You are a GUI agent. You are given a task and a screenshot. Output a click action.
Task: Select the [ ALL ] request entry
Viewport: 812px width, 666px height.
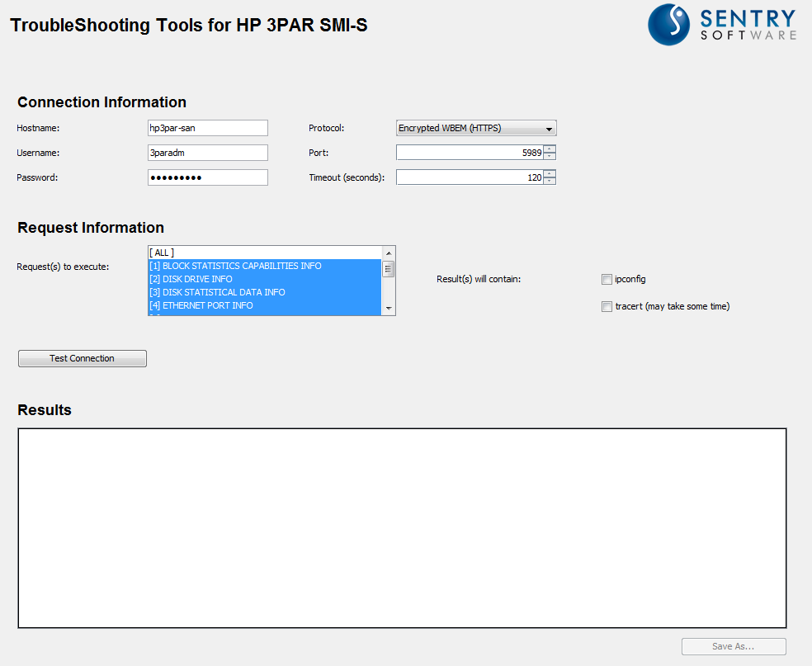264,253
